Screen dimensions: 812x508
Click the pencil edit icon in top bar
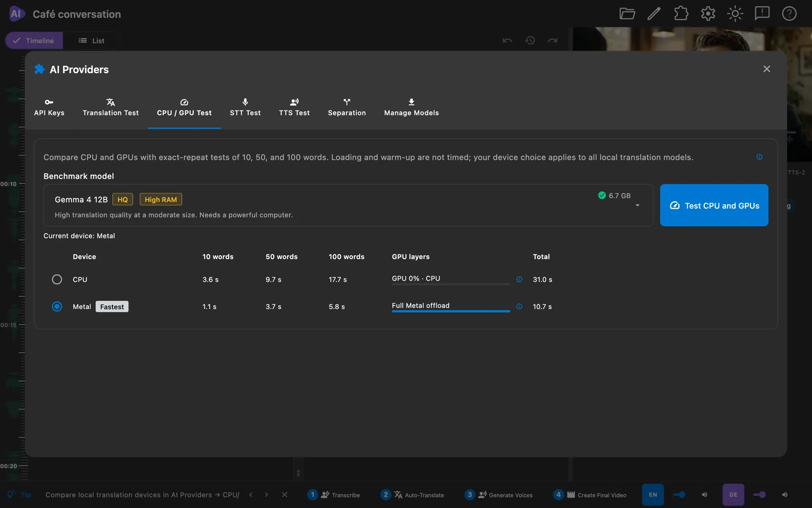click(654, 14)
